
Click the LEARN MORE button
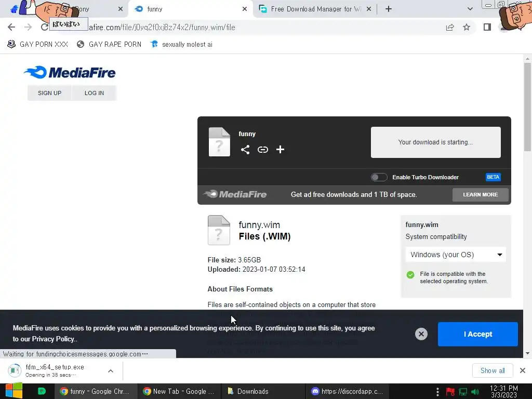480,195
